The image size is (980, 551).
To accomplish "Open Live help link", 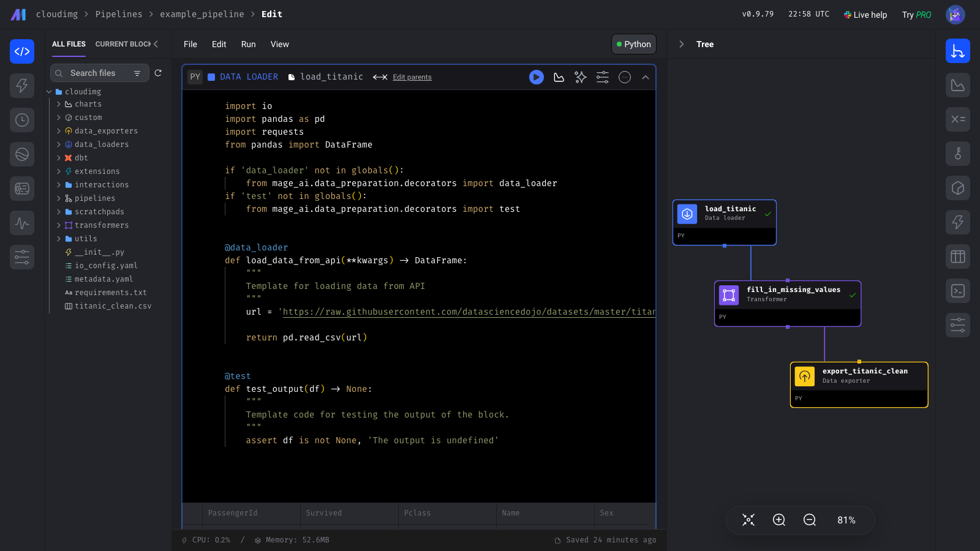I will (x=865, y=15).
